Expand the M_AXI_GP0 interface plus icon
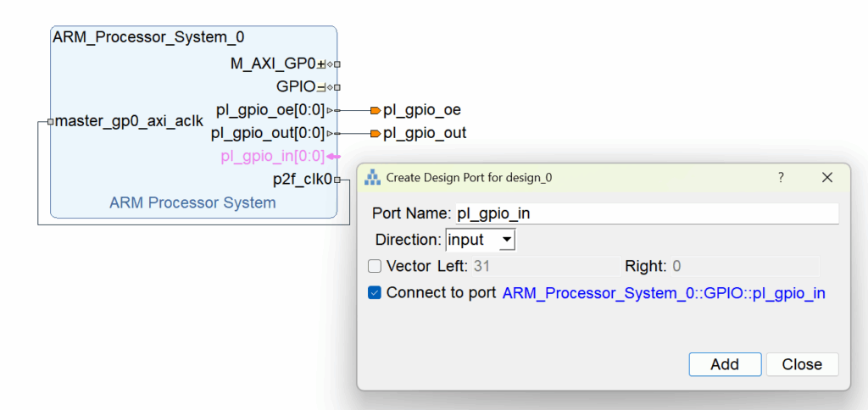 pyautogui.click(x=321, y=64)
